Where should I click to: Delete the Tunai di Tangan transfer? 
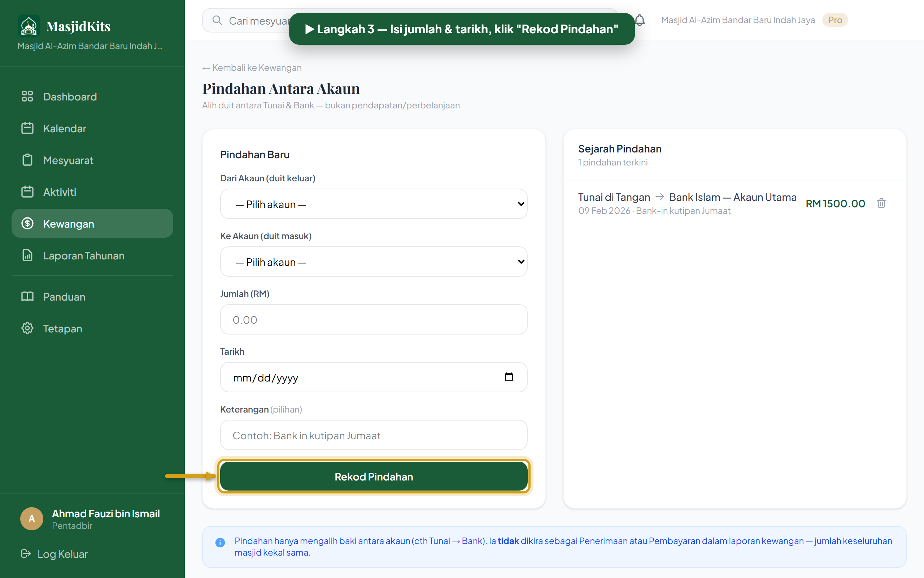[x=881, y=203]
